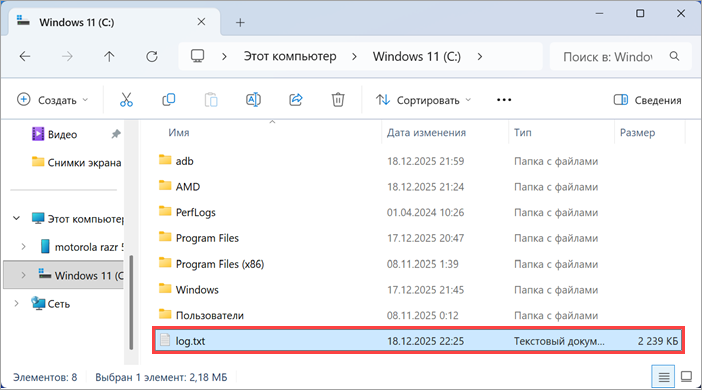Click the computer monitor icon in address bar

(197, 56)
